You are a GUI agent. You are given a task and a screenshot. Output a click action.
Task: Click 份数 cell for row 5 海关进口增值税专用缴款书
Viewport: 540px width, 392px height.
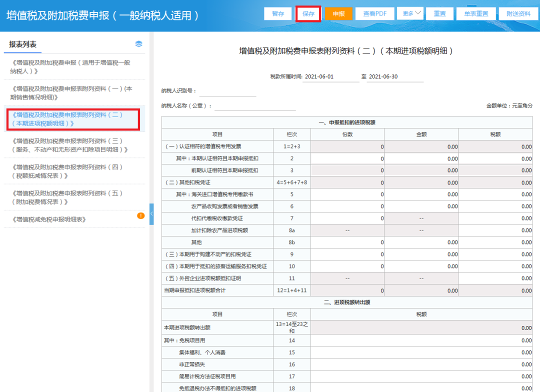click(347, 194)
